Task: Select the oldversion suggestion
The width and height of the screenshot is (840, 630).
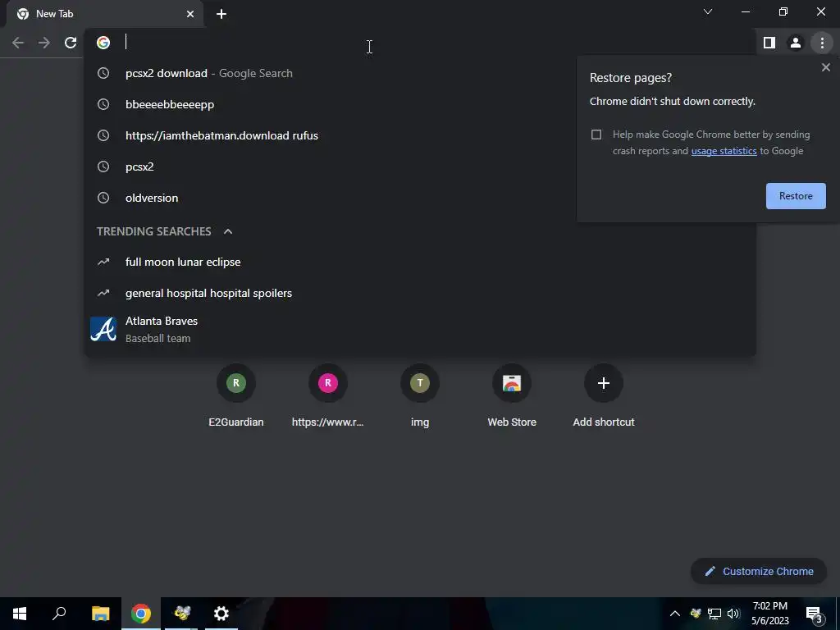Action: 420,198
